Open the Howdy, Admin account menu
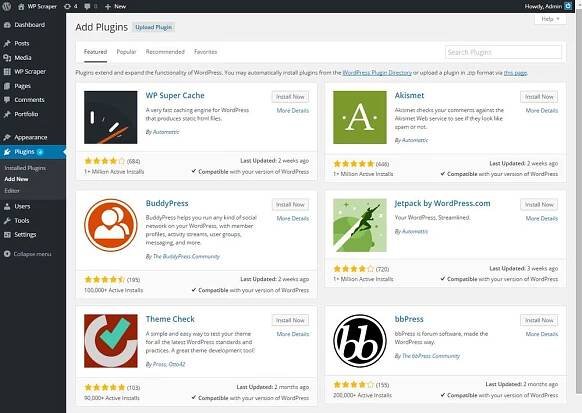The width and height of the screenshot is (582, 413). 548,6
